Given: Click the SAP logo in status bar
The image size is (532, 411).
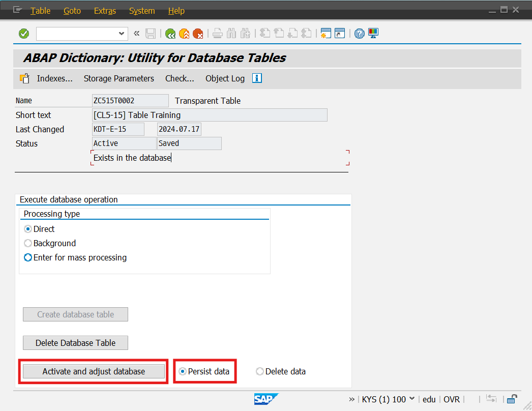Looking at the screenshot, I should [x=266, y=399].
